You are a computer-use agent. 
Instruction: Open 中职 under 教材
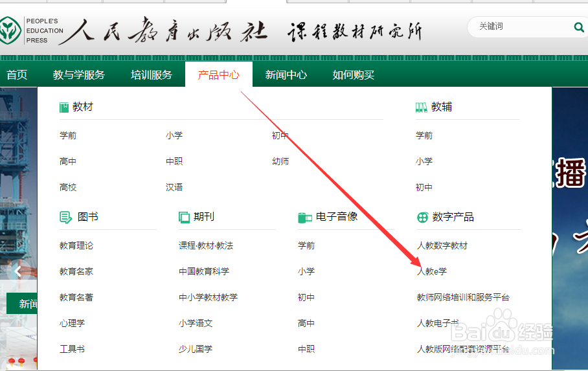[174, 161]
